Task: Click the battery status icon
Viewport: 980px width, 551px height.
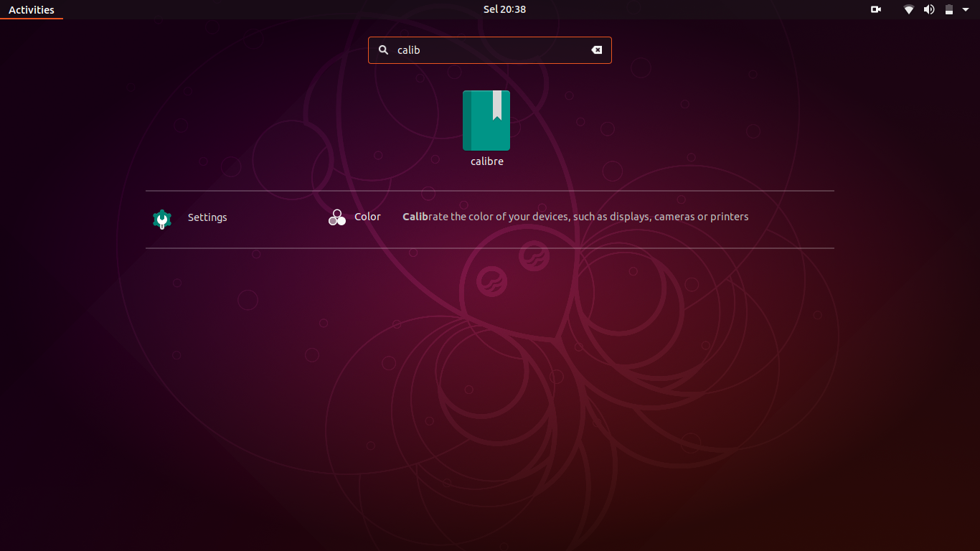Action: [x=948, y=9]
